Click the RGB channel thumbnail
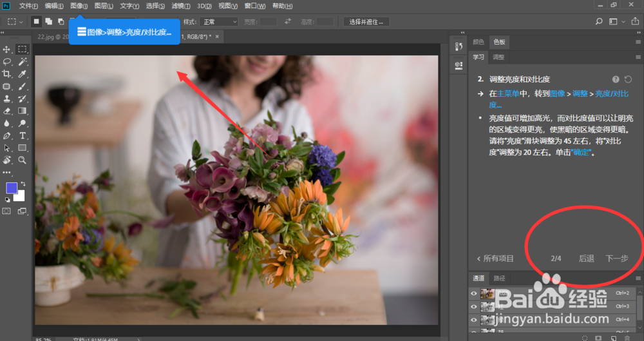Screen dimensions: 644x341 [x=488, y=293]
